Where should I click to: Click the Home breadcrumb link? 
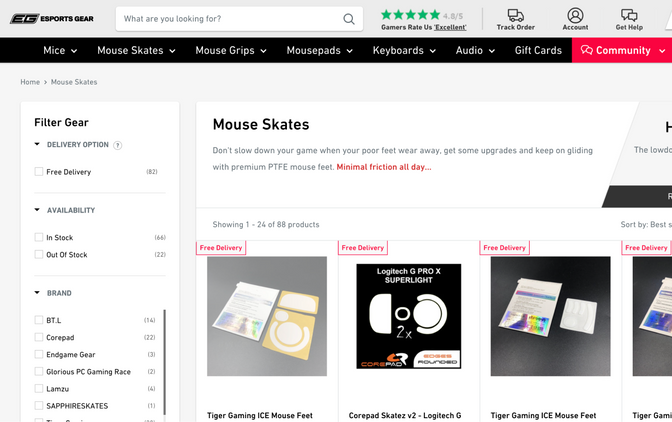(30, 82)
